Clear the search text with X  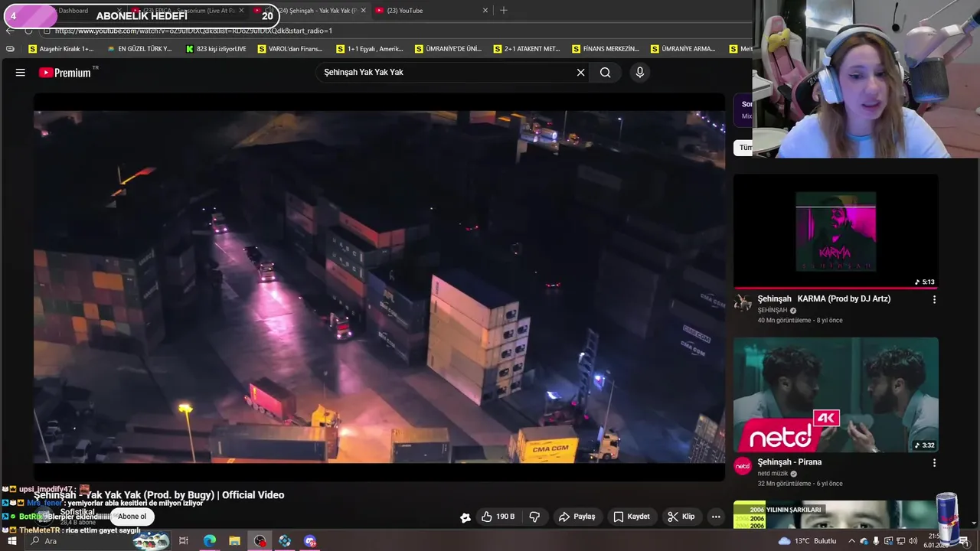(580, 73)
